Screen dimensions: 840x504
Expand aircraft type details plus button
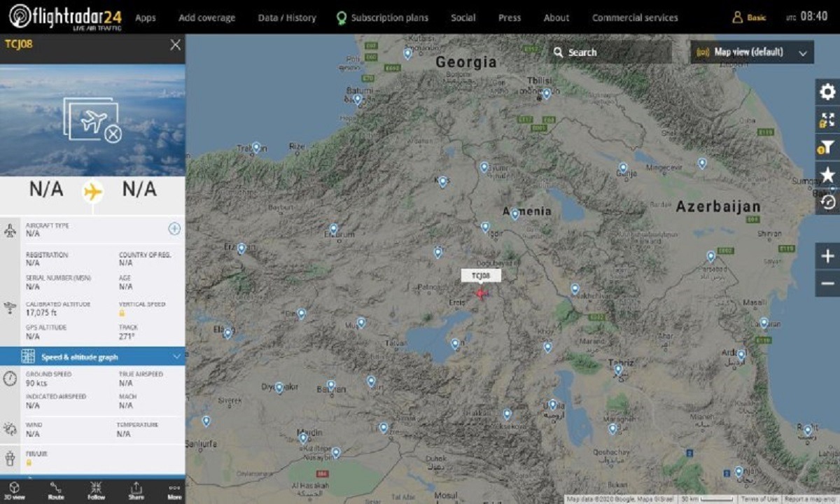174,229
